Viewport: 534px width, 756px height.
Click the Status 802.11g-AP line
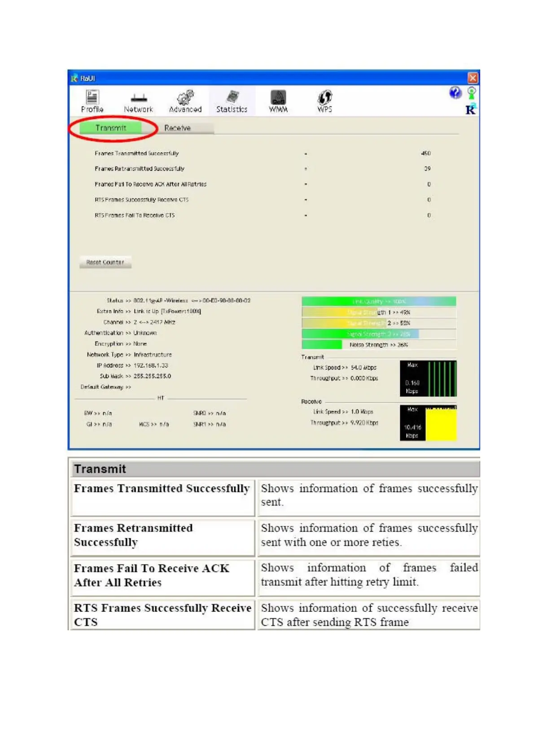tap(179, 300)
